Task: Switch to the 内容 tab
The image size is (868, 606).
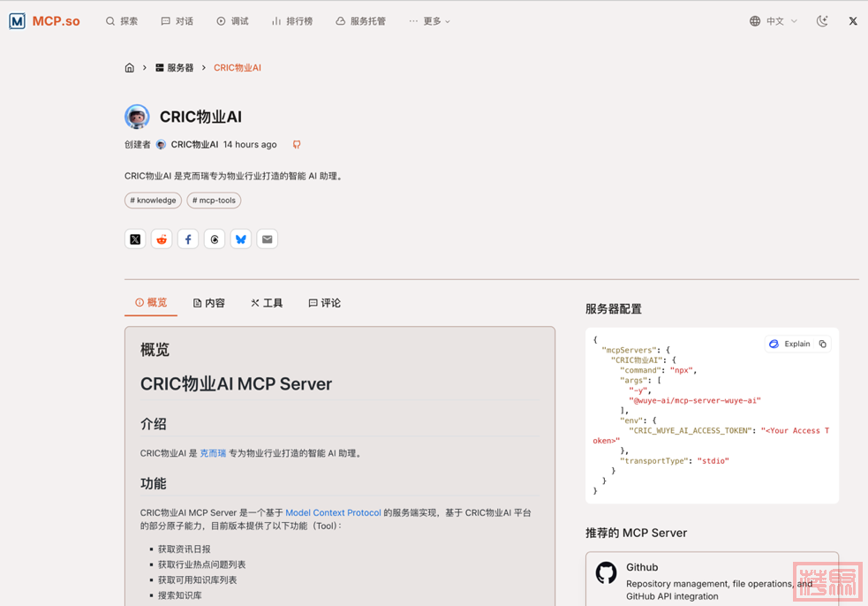Action: click(x=209, y=303)
